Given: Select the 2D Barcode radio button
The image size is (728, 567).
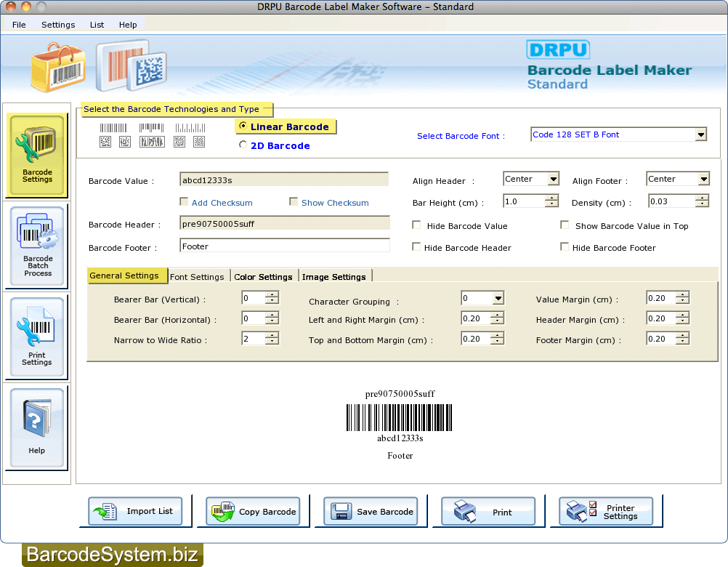Looking at the screenshot, I should pos(243,145).
